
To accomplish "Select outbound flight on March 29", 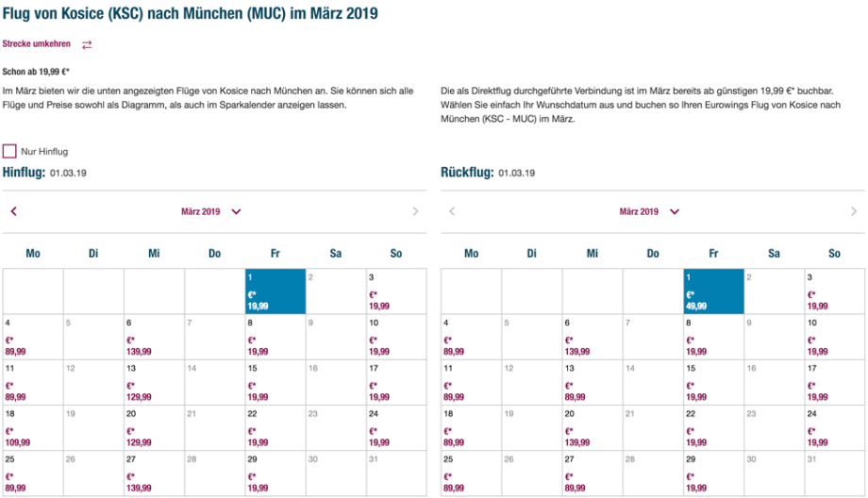I will click(275, 473).
